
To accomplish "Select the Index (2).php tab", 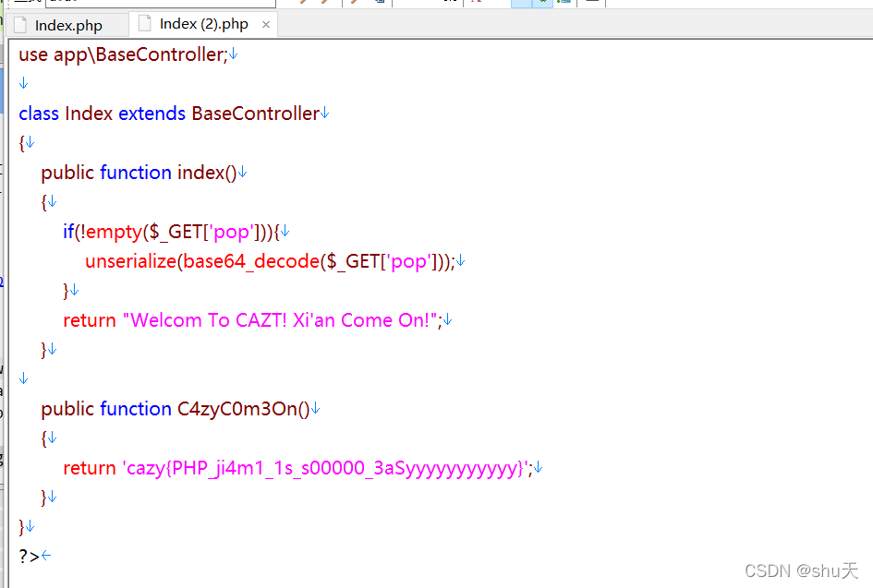I will pos(204,25).
